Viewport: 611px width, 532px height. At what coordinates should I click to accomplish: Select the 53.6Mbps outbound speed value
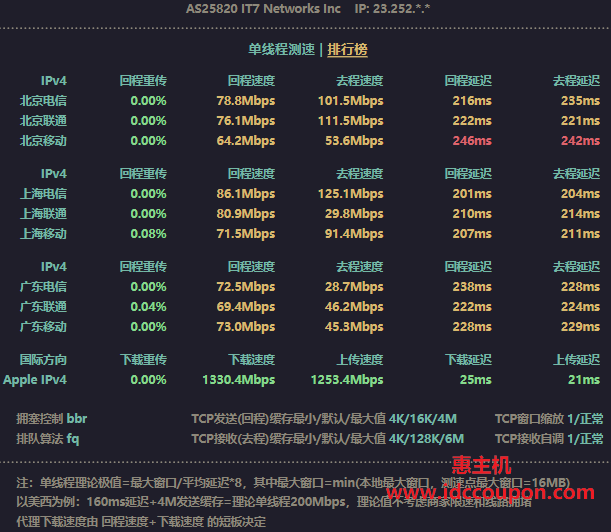click(x=354, y=141)
